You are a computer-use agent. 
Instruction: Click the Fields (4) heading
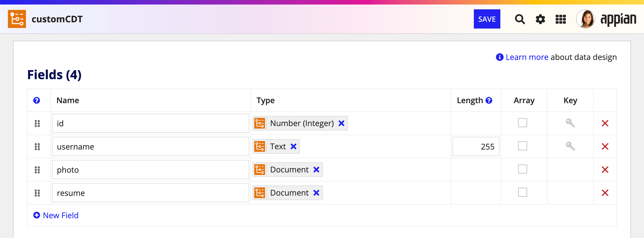pos(54,75)
